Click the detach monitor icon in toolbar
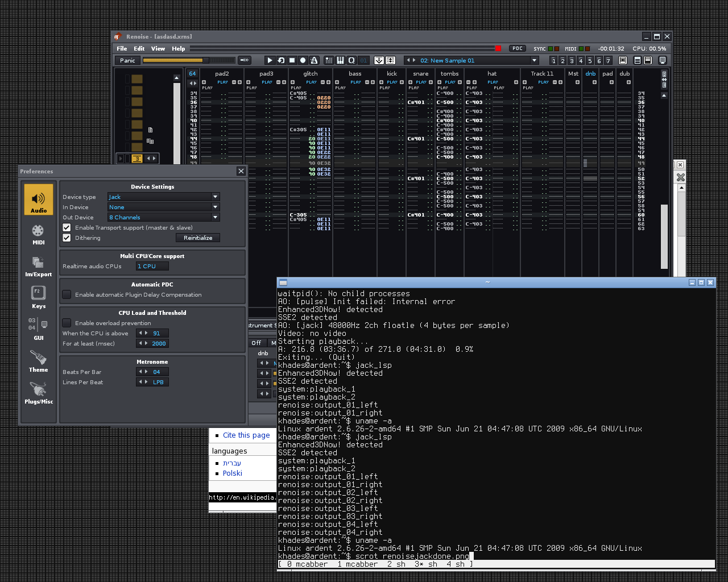 click(x=662, y=60)
